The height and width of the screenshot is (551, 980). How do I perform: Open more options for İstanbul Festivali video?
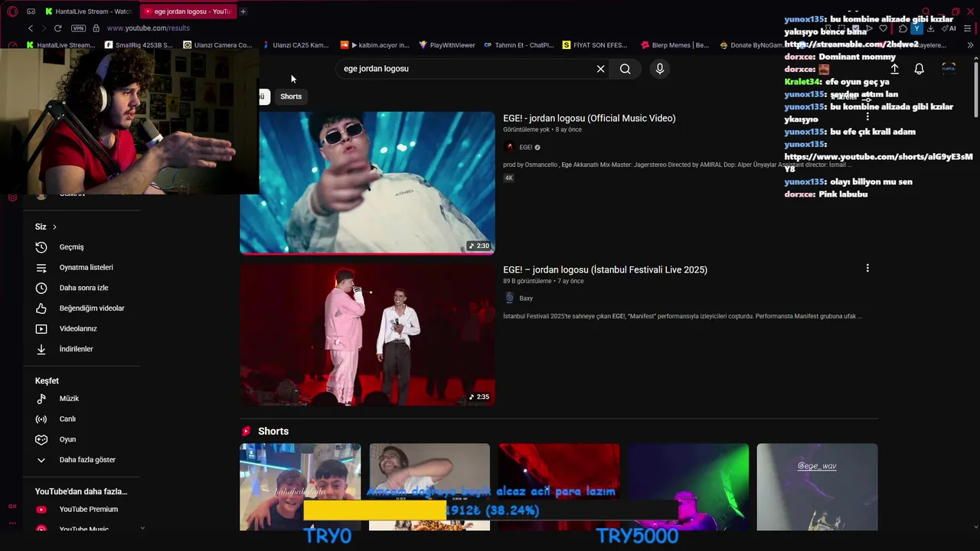867,269
